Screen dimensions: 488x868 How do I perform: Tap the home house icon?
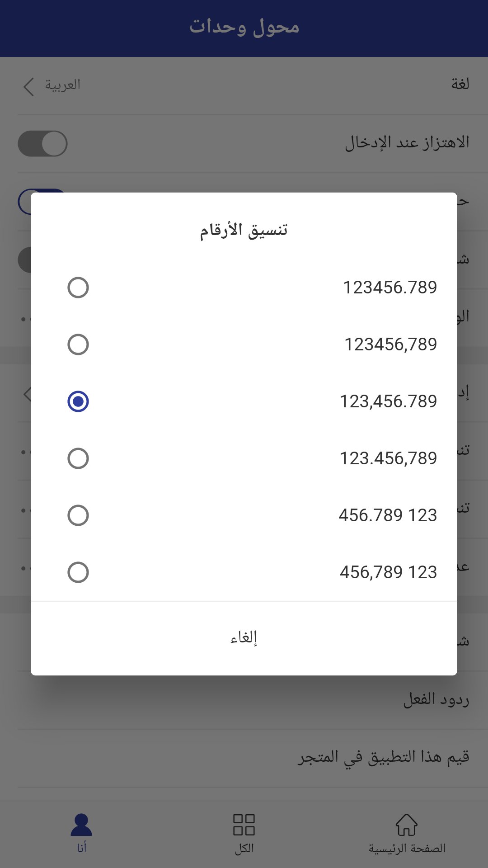click(407, 825)
